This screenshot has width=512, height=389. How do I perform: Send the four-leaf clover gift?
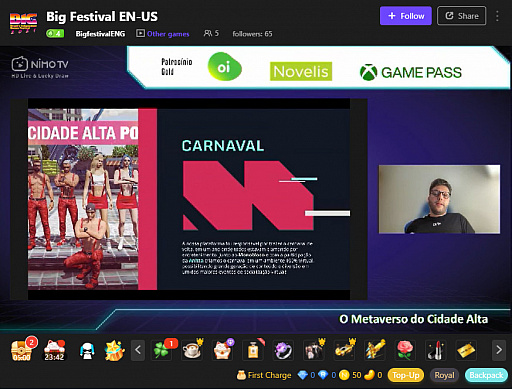[161, 350]
